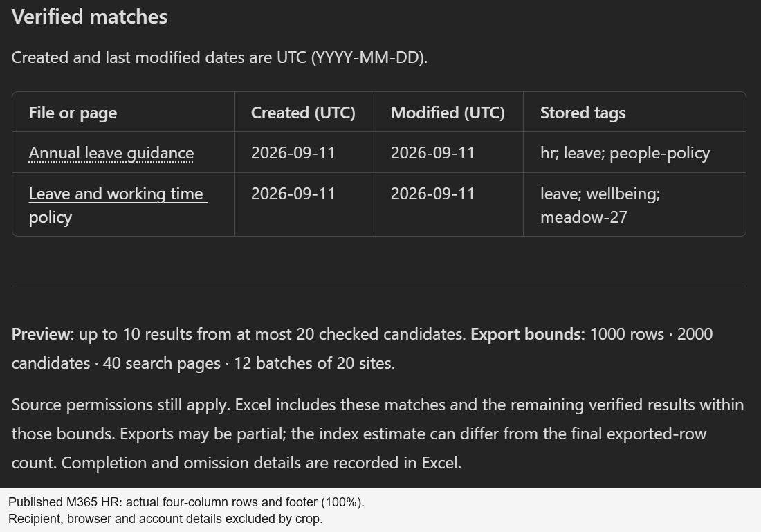
Task: Select the Leave and working time policy modified date
Action: [433, 194]
